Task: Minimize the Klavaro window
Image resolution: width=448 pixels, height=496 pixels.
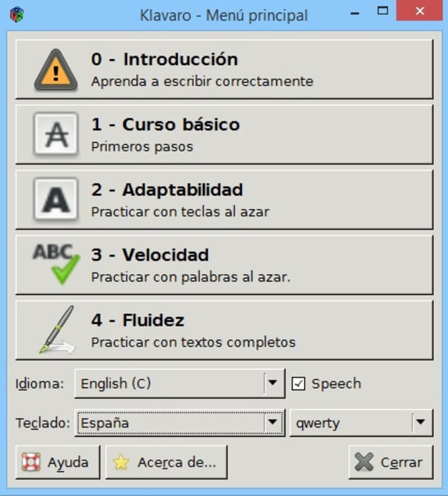Action: pyautogui.click(x=355, y=12)
